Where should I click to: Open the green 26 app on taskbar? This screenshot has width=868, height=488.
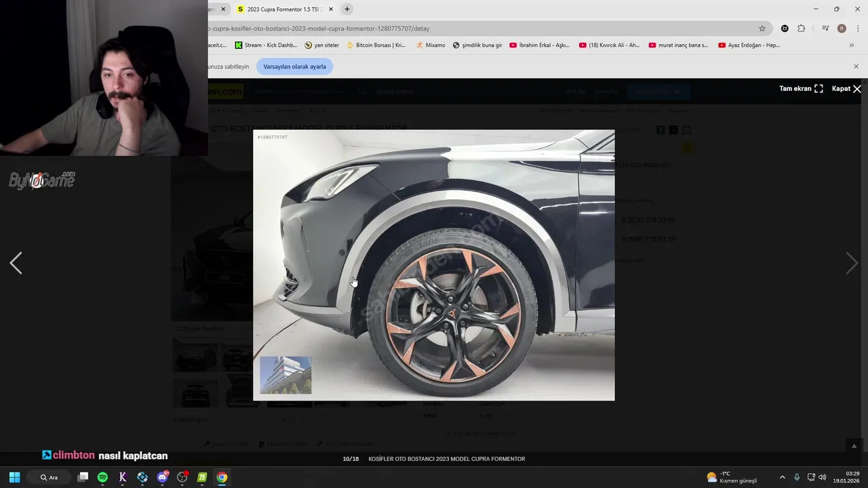tap(202, 477)
